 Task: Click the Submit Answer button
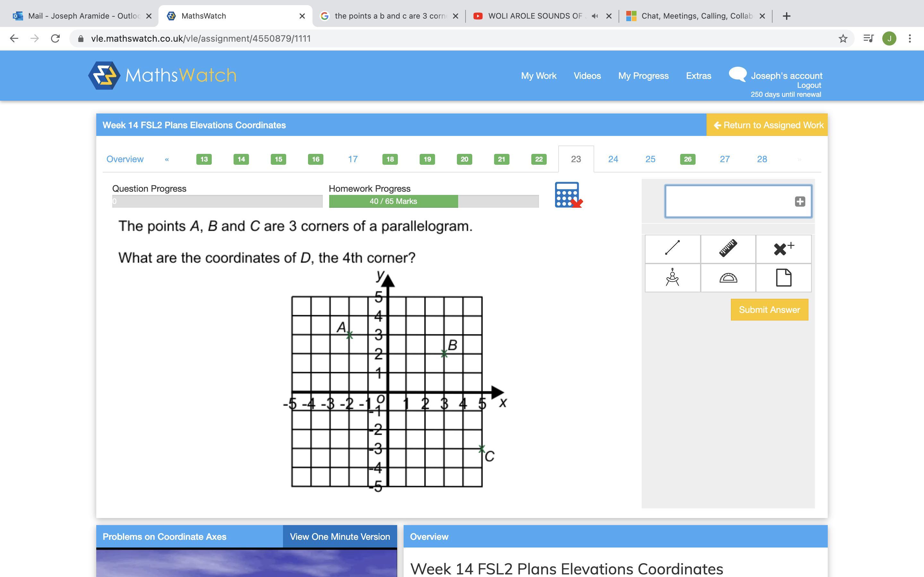(769, 309)
